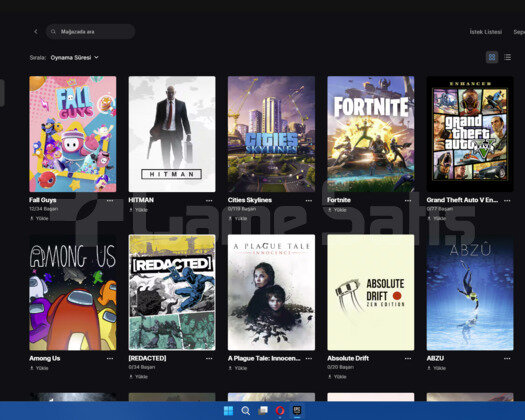525x420 pixels.
Task: Click Yükle under Cities Skylines
Action: click(x=237, y=218)
